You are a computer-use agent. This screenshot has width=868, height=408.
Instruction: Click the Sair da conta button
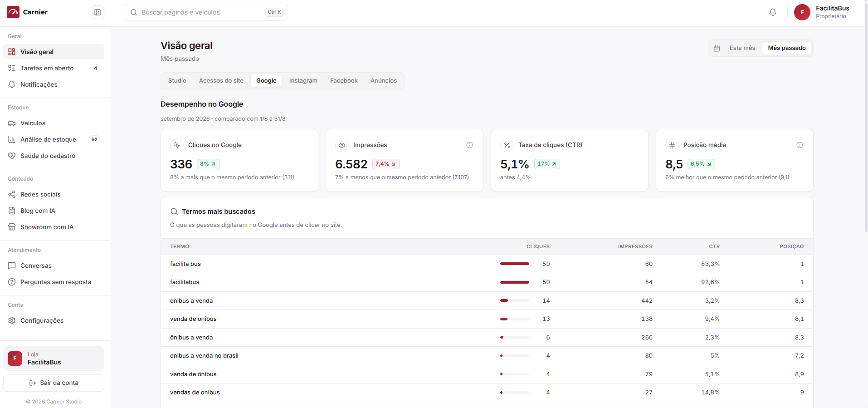pos(54,383)
